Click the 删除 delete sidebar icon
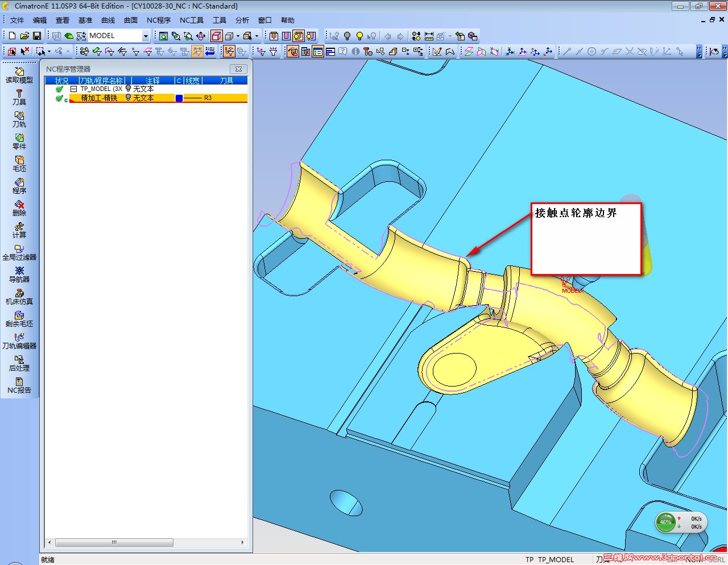 19,208
